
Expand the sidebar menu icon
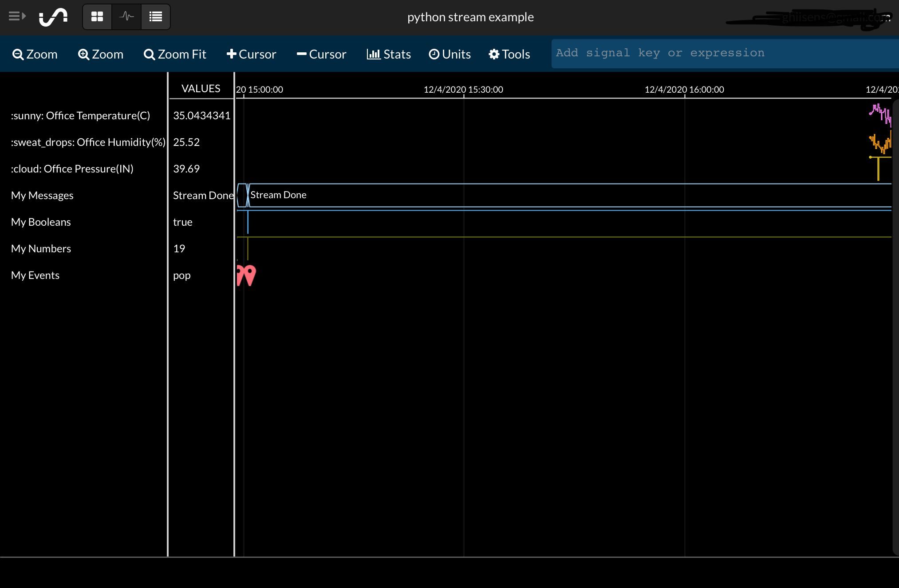[x=17, y=16]
